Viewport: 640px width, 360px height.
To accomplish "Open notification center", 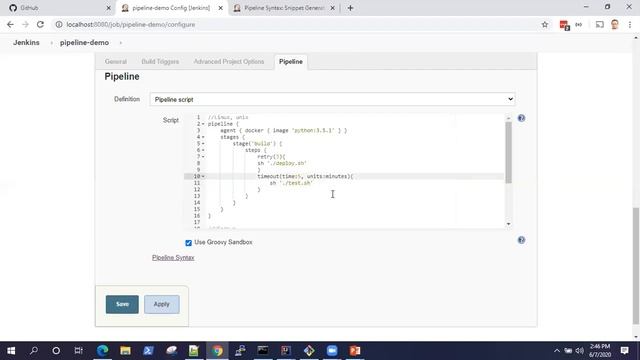I will click(624, 351).
